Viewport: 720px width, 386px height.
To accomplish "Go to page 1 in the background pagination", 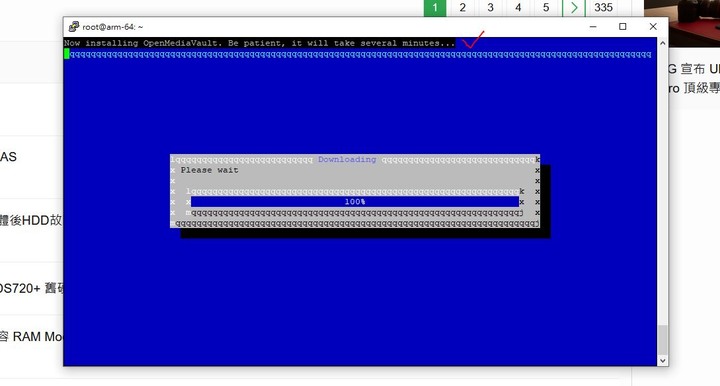I will click(x=435, y=8).
